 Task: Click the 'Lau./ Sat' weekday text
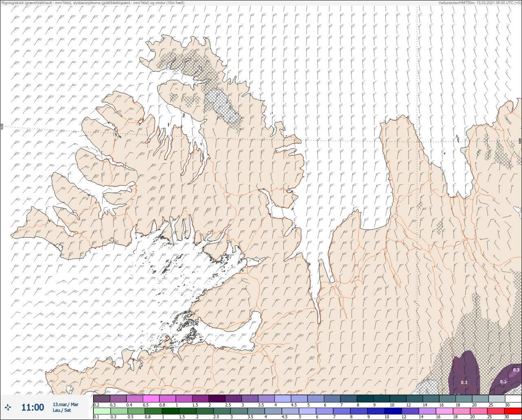point(62,410)
